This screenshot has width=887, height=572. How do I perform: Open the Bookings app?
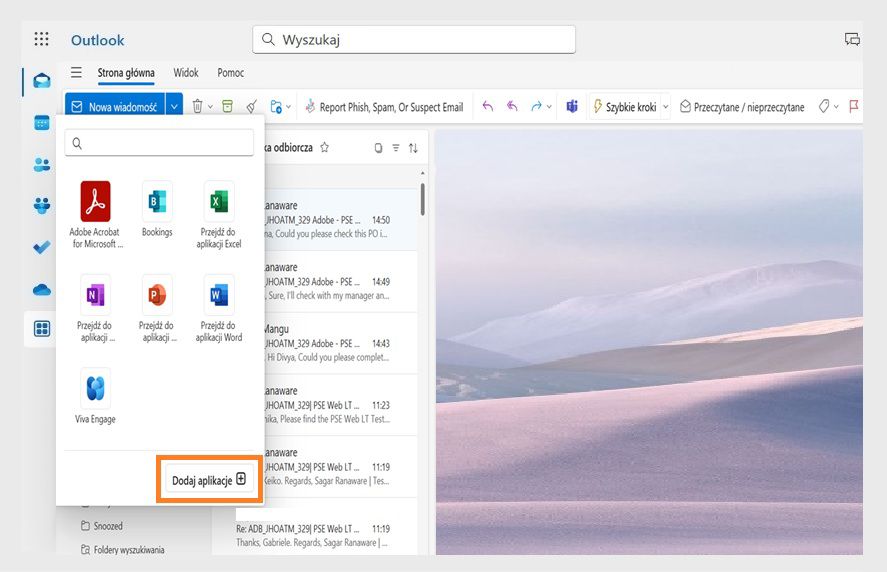click(x=157, y=209)
